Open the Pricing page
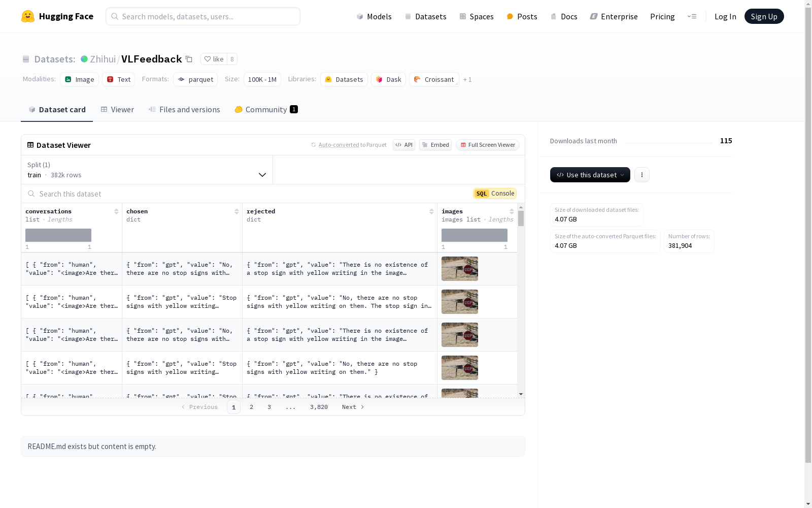 [662, 16]
